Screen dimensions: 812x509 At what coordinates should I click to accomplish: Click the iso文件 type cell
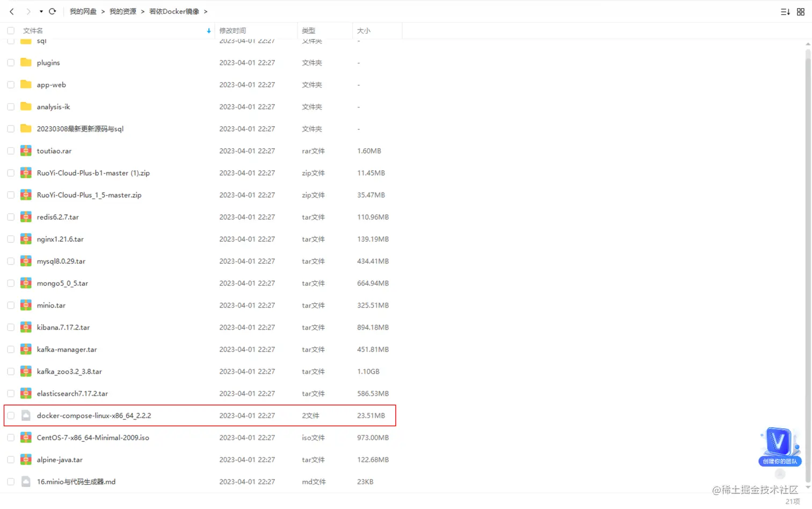click(x=313, y=438)
